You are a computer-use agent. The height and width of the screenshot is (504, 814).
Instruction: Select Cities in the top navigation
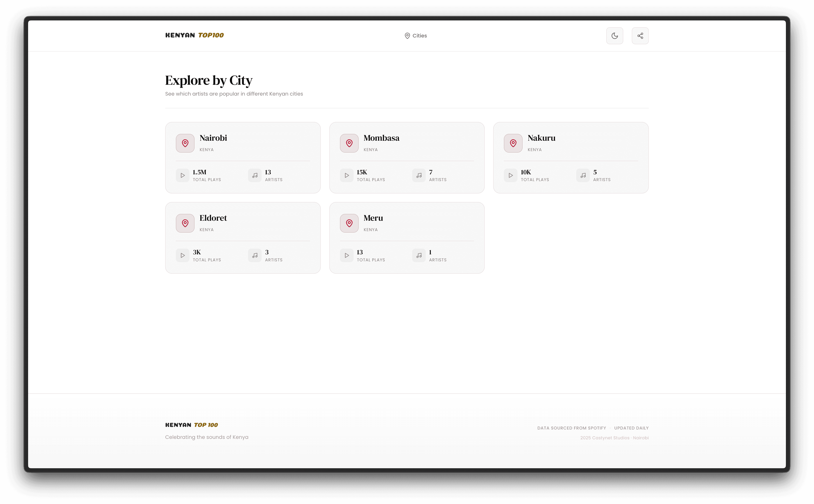[x=419, y=35]
